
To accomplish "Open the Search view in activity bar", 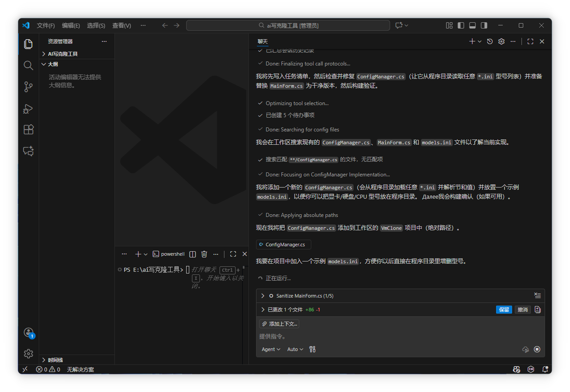I will click(28, 65).
